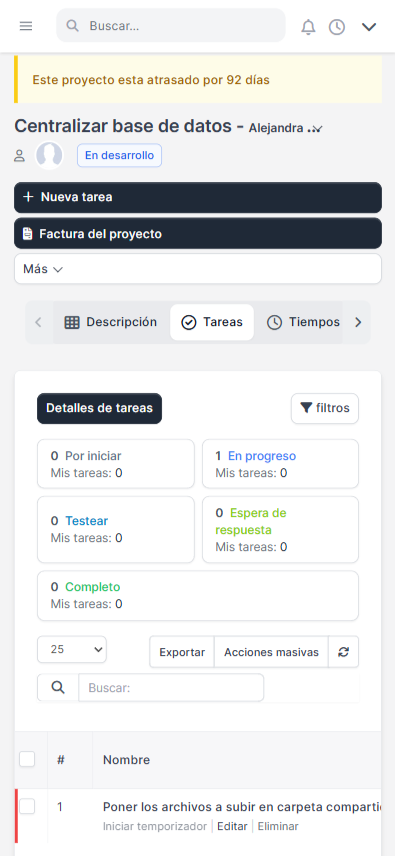Open the filtros button
The image size is (395, 856).
tap(325, 408)
